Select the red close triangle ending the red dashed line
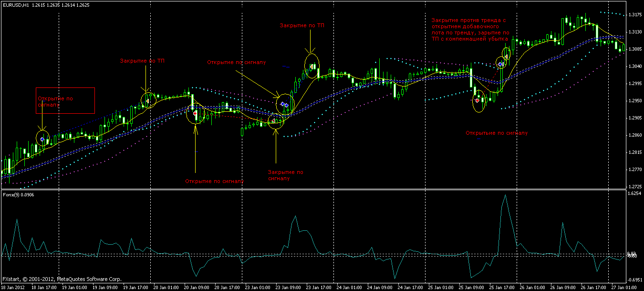The image size is (644, 291). (x=273, y=122)
